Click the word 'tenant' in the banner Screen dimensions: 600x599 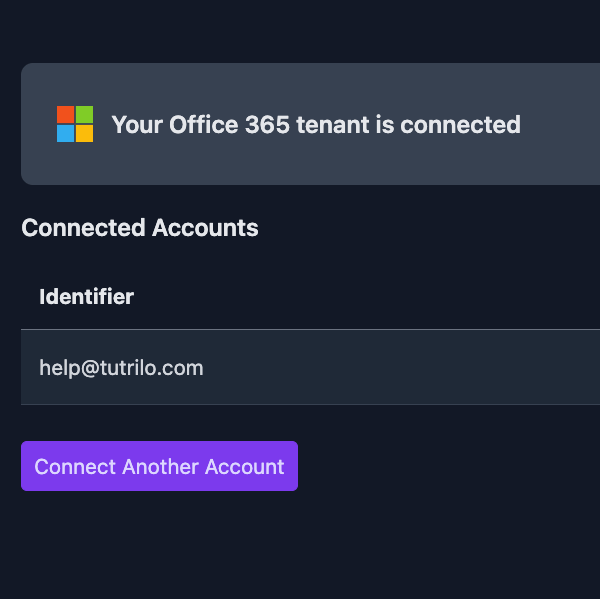[333, 125]
